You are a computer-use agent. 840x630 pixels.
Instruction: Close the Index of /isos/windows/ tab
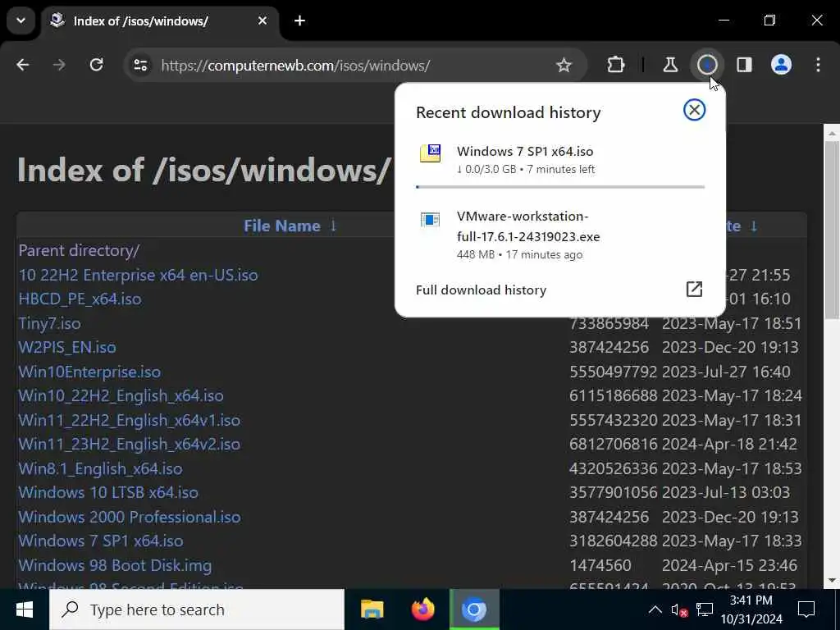[x=262, y=21]
